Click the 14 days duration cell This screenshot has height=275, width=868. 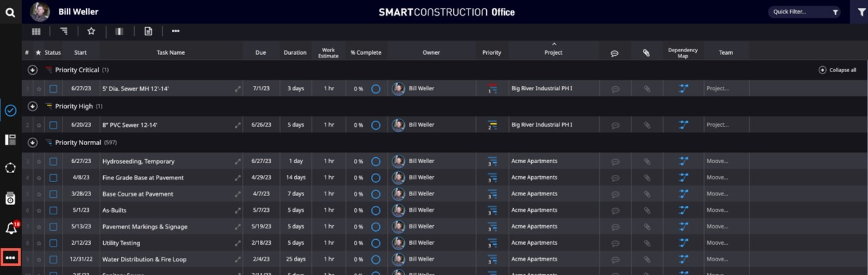(296, 178)
